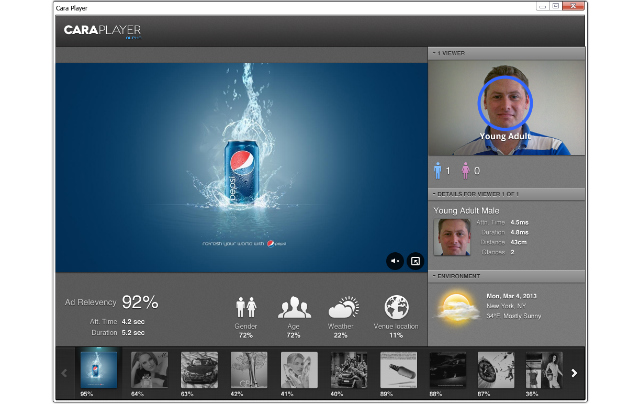Click the 'New York, NY' location text
The width and height of the screenshot is (640, 404).
pyautogui.click(x=506, y=306)
